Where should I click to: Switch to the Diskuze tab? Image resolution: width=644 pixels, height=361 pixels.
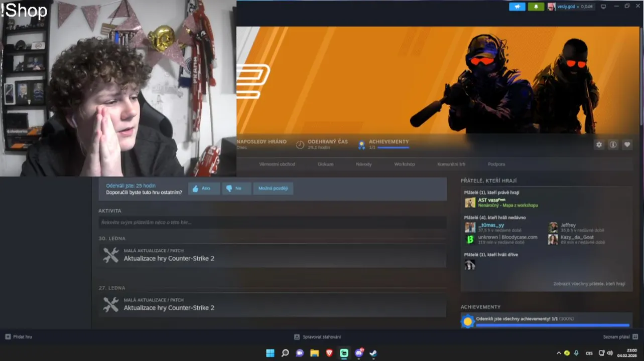point(325,164)
